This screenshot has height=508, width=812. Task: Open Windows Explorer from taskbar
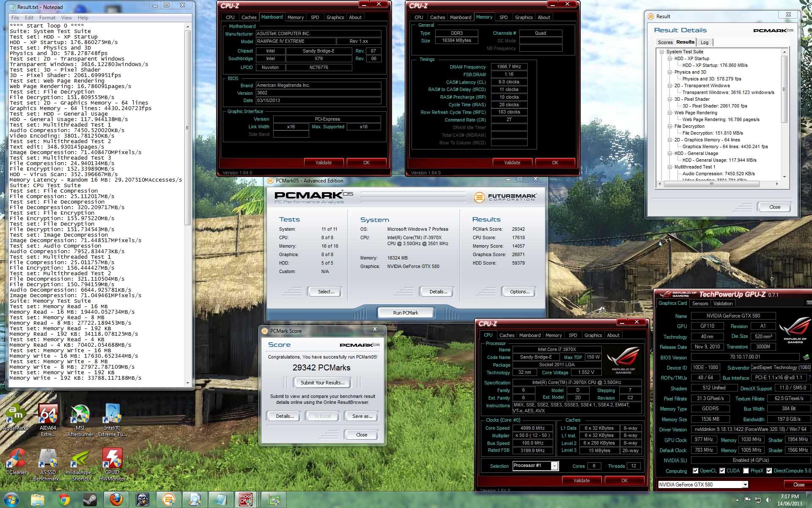(38, 500)
